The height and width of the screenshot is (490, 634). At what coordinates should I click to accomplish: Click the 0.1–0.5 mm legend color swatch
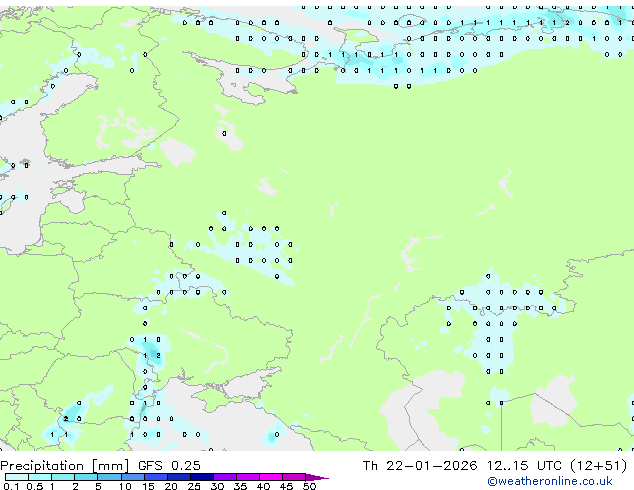click(x=17, y=477)
